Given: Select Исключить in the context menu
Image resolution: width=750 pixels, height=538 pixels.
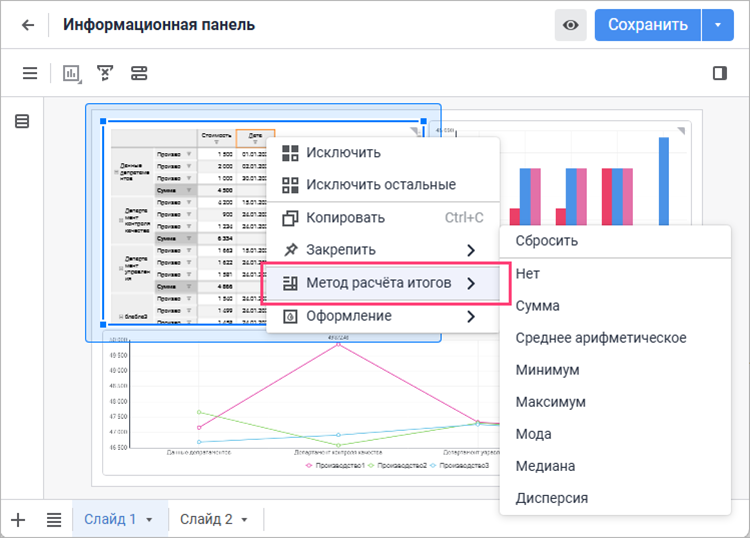Looking at the screenshot, I should 343,153.
